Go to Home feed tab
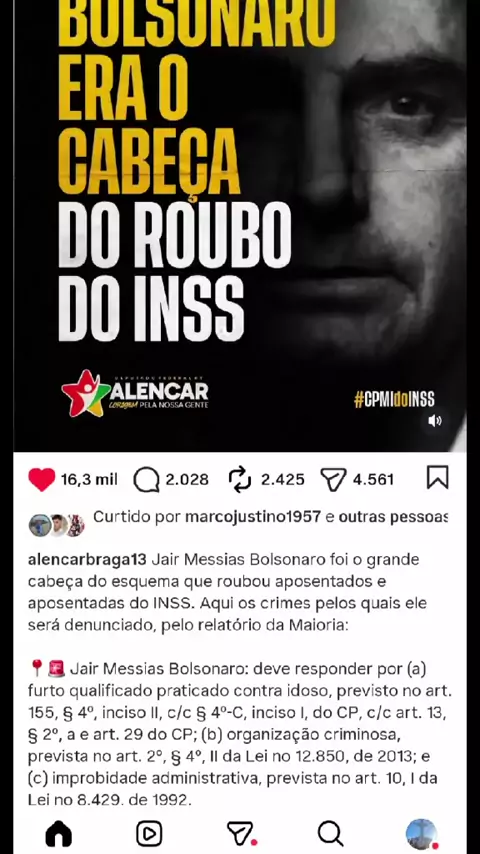The width and height of the screenshot is (480, 854). (x=58, y=833)
